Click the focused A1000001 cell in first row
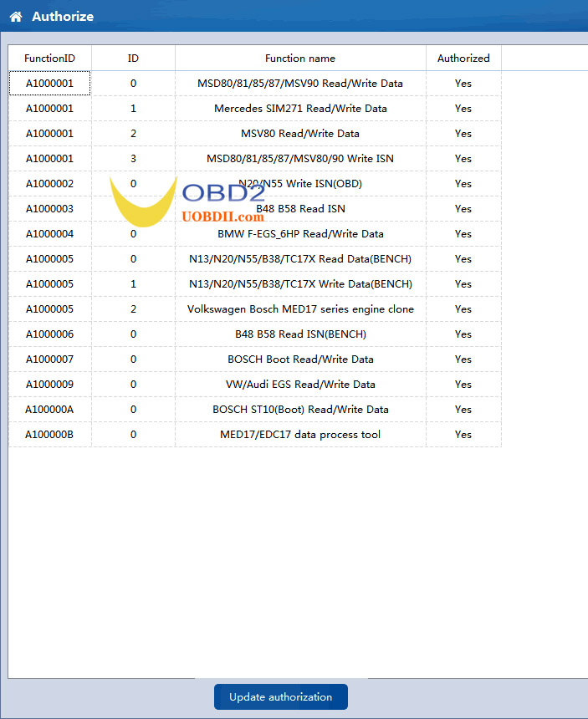 (x=49, y=83)
